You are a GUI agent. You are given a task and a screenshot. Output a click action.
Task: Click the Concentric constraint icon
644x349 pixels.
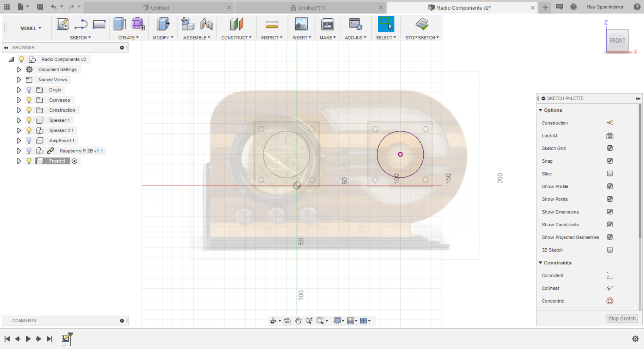(610, 301)
